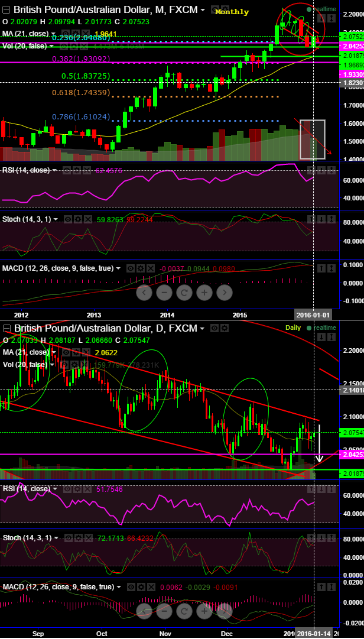
Task: Hide the MACD indicator on the daily chart
Action: [x=130, y=587]
